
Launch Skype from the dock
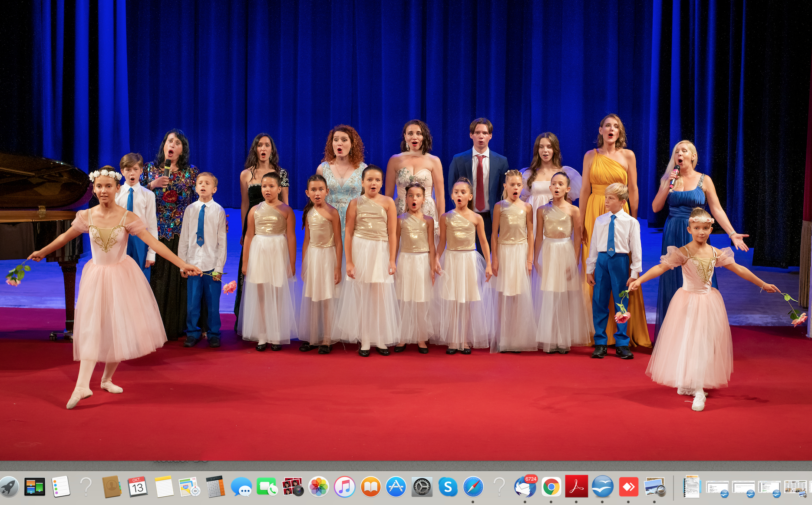click(x=448, y=487)
